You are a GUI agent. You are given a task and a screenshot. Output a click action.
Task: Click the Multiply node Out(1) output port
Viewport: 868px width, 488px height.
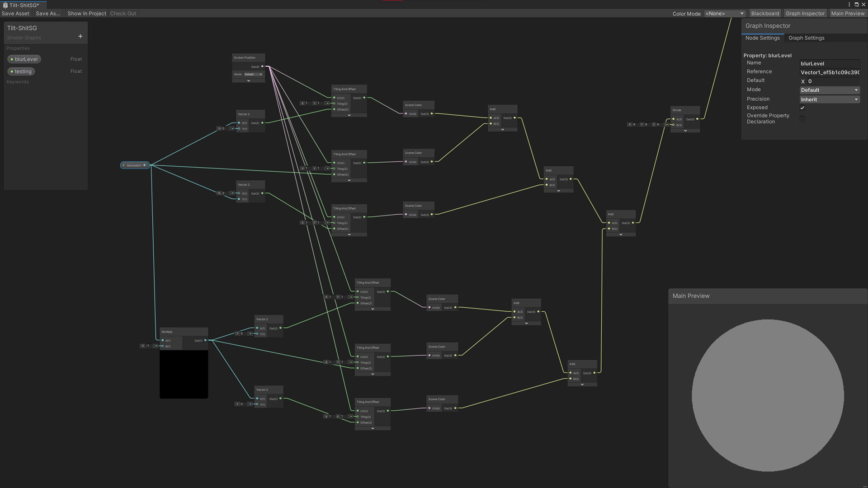pos(205,340)
